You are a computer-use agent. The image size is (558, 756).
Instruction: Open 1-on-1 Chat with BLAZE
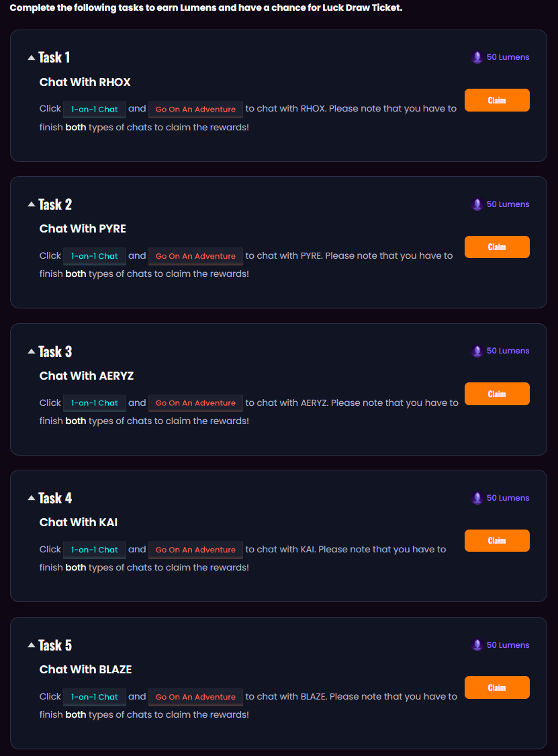[x=95, y=697]
